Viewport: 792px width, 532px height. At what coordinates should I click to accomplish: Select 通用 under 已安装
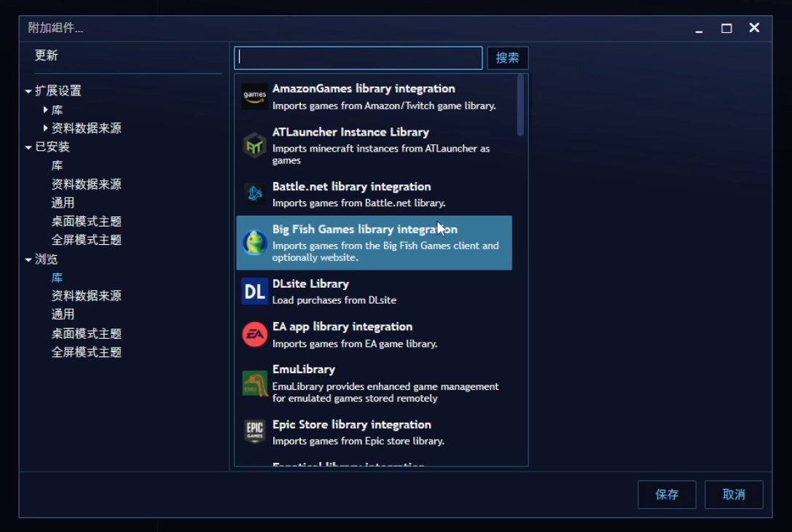[x=63, y=203]
